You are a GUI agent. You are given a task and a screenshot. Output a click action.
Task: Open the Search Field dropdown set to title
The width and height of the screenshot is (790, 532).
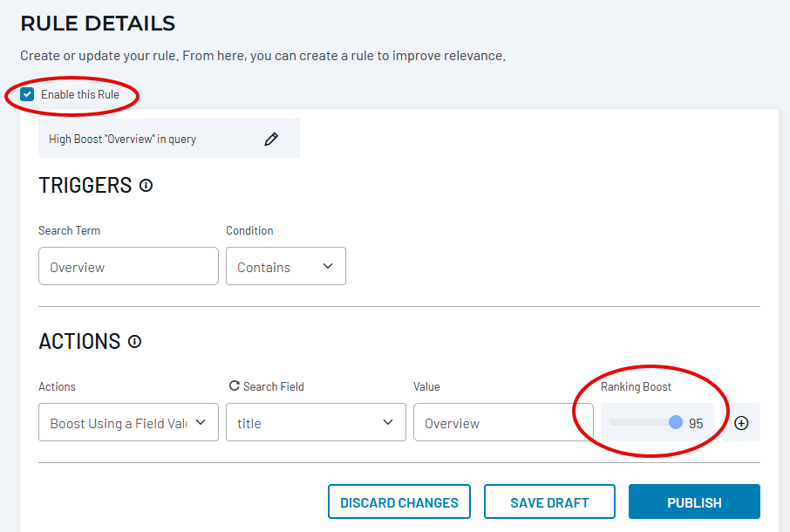tap(316, 423)
